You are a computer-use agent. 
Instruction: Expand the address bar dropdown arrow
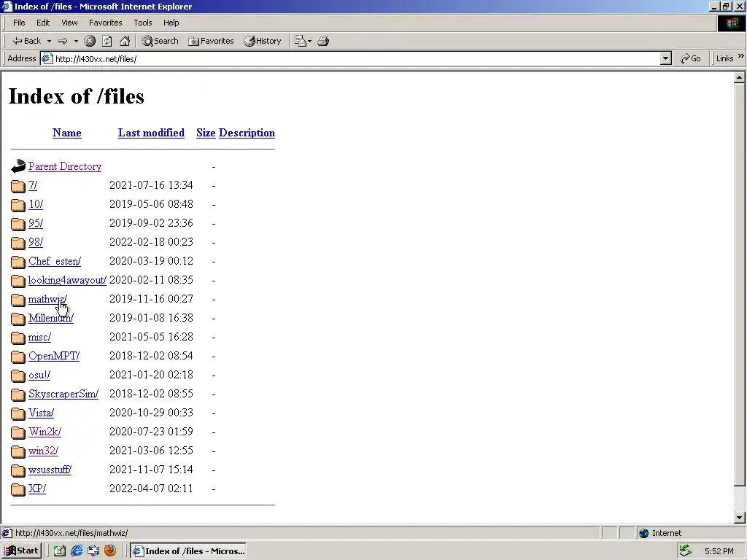[x=666, y=59]
